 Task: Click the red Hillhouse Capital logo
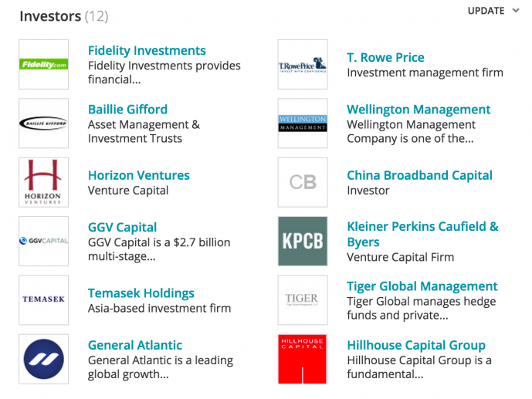pos(303,359)
